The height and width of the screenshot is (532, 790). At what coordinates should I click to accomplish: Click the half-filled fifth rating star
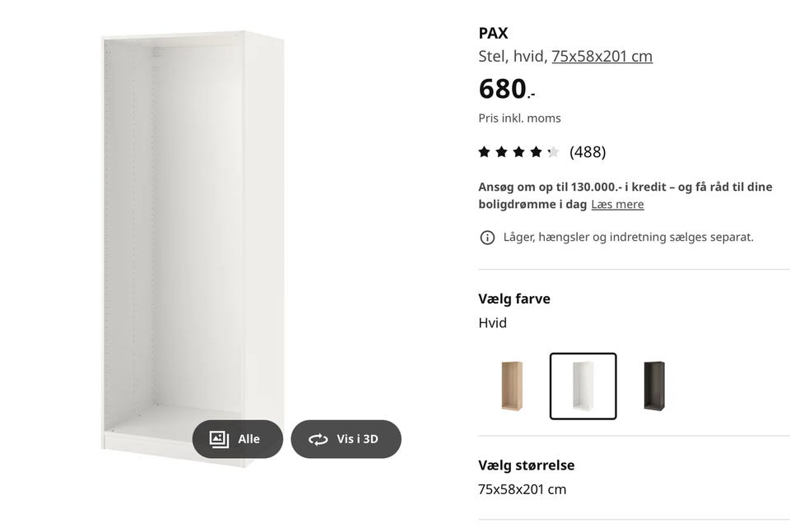click(x=553, y=152)
